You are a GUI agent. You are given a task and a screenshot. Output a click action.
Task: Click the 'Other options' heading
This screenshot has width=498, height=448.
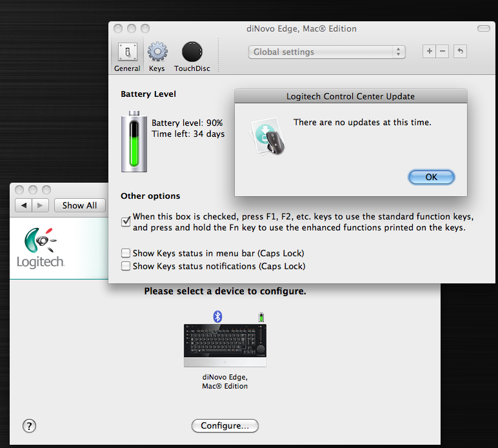pyautogui.click(x=150, y=196)
